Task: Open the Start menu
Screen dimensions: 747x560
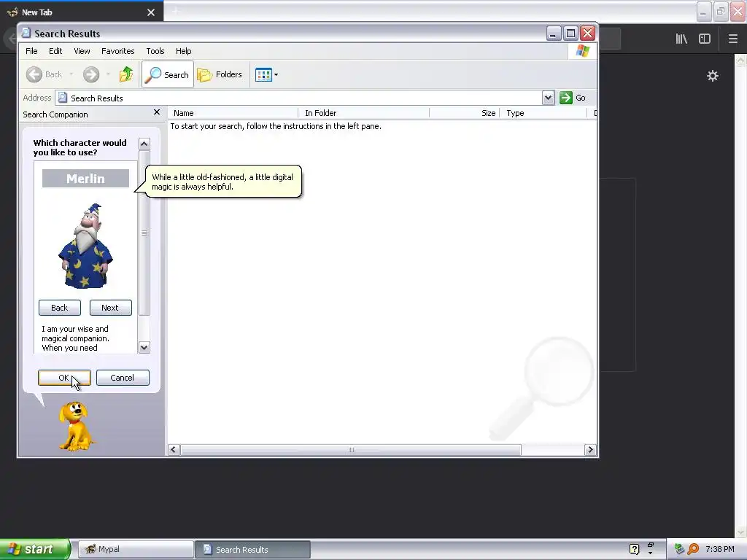Action: pos(35,549)
